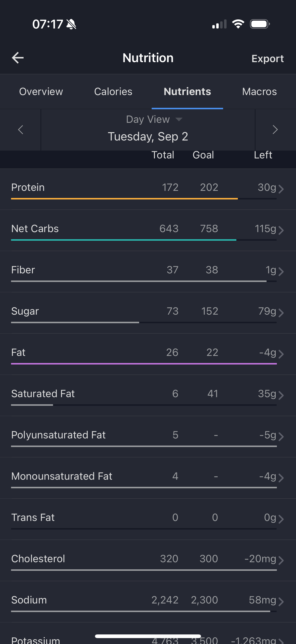
Task: Tap the Export button
Action: point(268,58)
